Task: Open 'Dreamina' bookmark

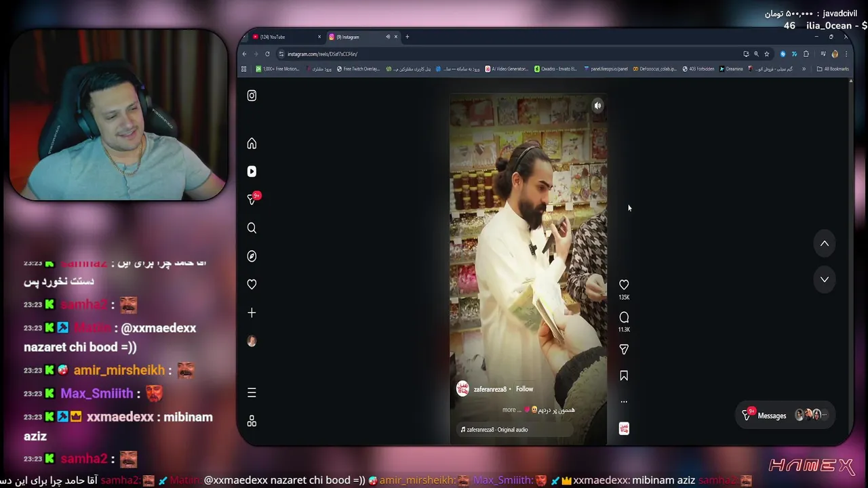Action: 731,68
